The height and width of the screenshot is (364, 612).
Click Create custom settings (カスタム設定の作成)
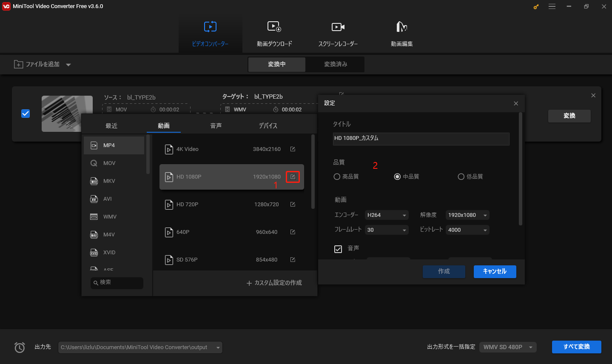(274, 283)
